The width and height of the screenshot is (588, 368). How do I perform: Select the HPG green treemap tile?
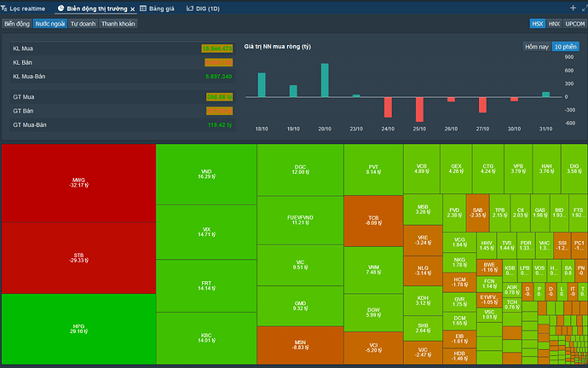coord(78,329)
